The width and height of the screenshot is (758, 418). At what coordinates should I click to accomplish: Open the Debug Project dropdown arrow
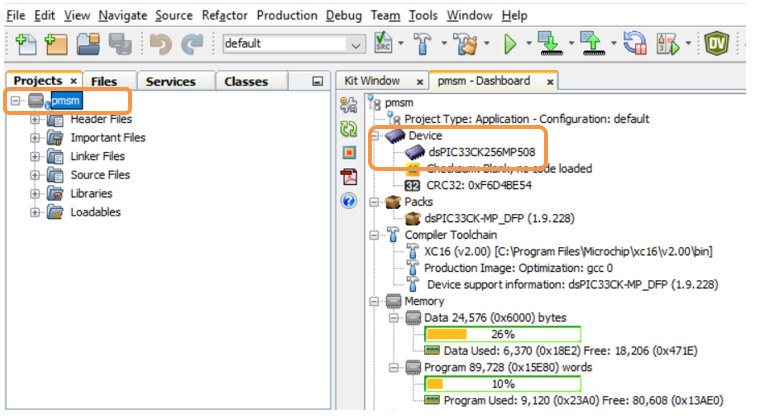pyautogui.click(x=688, y=43)
